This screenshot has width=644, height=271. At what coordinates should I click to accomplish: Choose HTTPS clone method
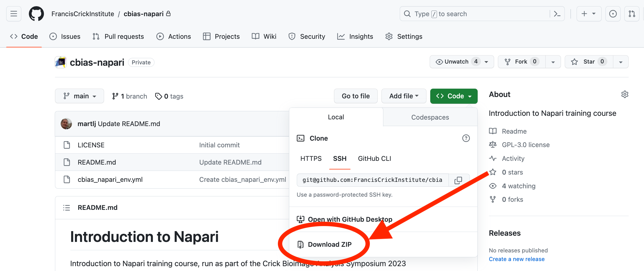click(311, 158)
